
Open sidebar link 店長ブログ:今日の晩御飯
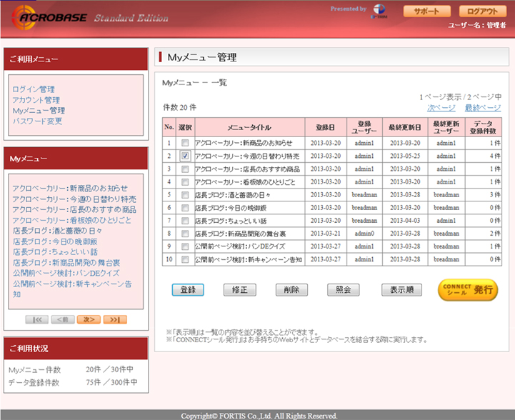[x=55, y=241]
